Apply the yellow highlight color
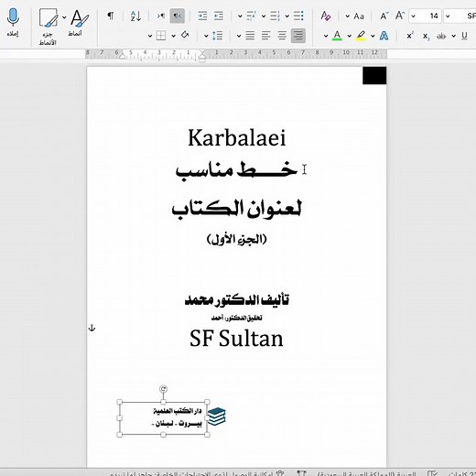 (361, 36)
